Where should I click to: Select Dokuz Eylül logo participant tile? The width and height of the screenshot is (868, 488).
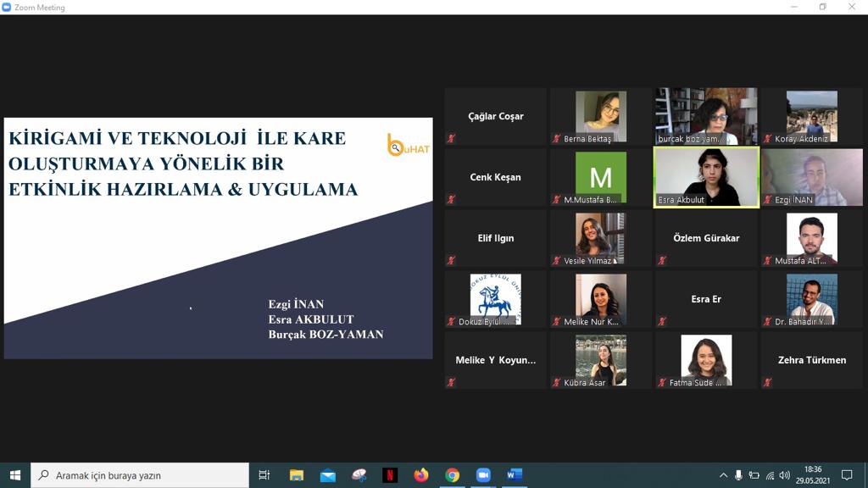pyautogui.click(x=495, y=299)
